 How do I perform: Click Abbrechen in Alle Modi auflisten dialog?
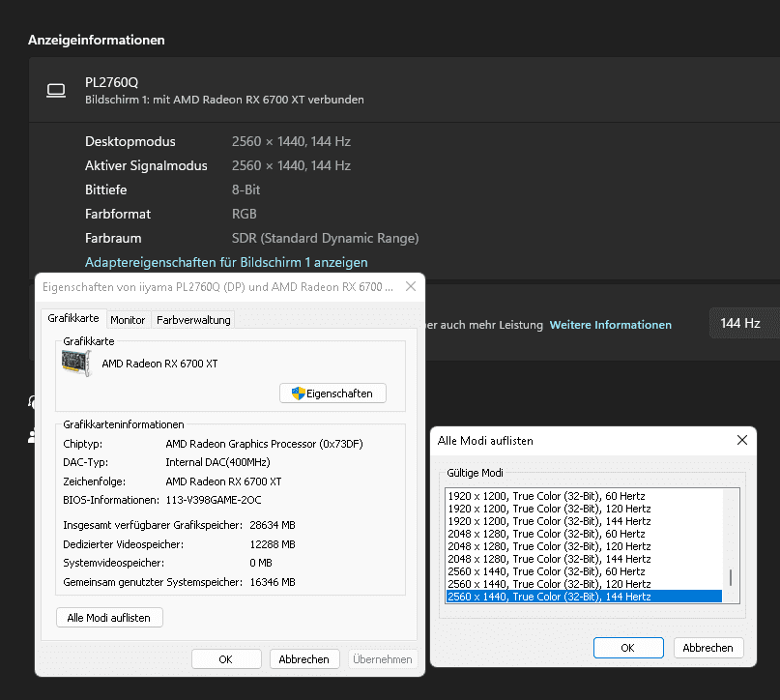click(x=708, y=648)
